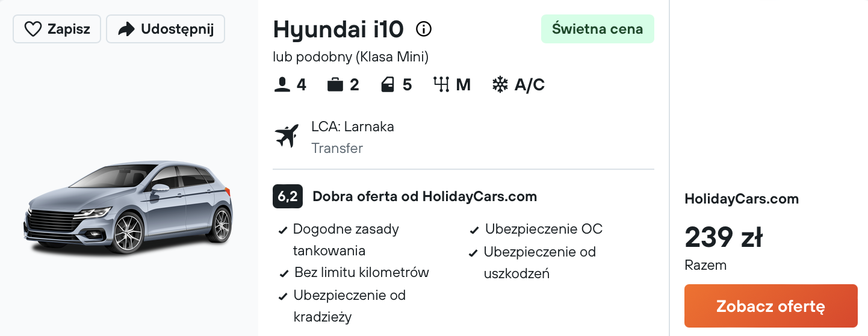Open info icon beside Hyundai i10
Viewport: 868px width, 336px height.
tap(424, 29)
